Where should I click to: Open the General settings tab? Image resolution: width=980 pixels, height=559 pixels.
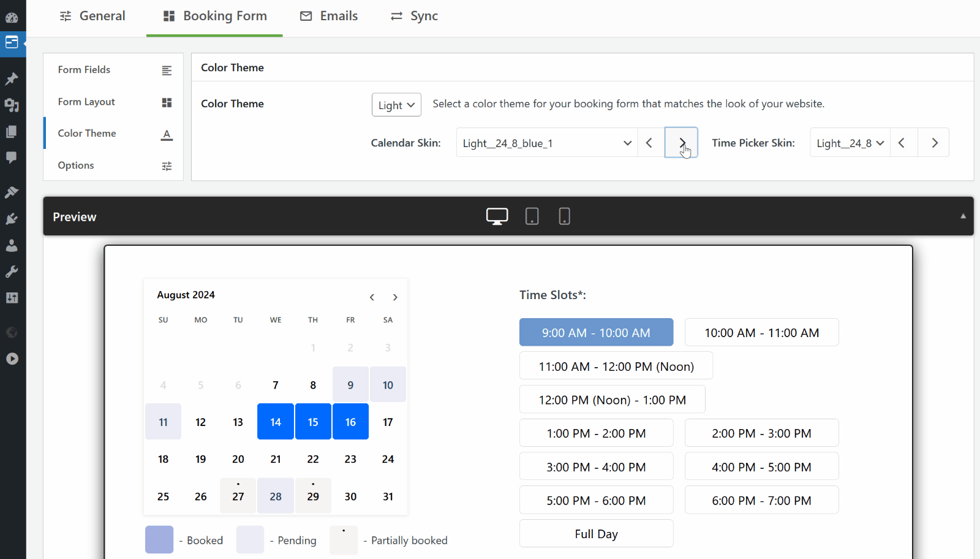(92, 17)
